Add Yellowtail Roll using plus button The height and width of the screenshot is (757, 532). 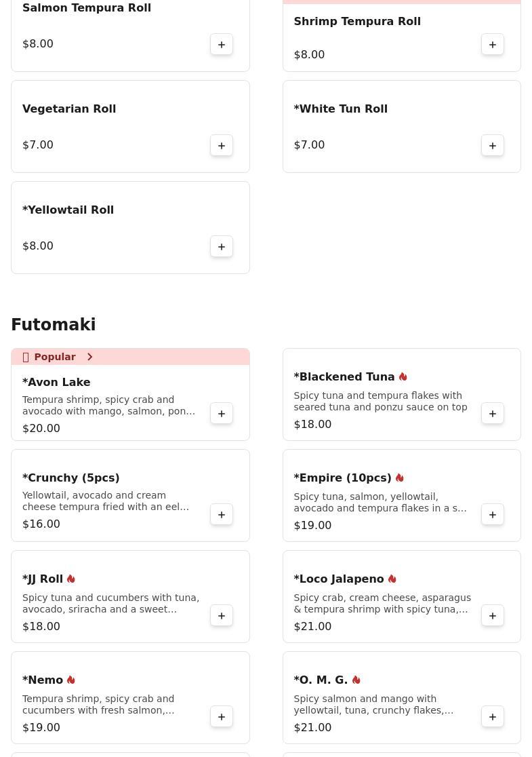[222, 246]
